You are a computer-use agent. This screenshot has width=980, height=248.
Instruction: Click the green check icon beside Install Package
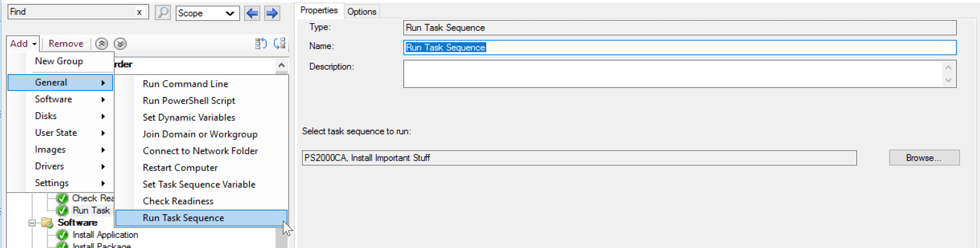(62, 246)
